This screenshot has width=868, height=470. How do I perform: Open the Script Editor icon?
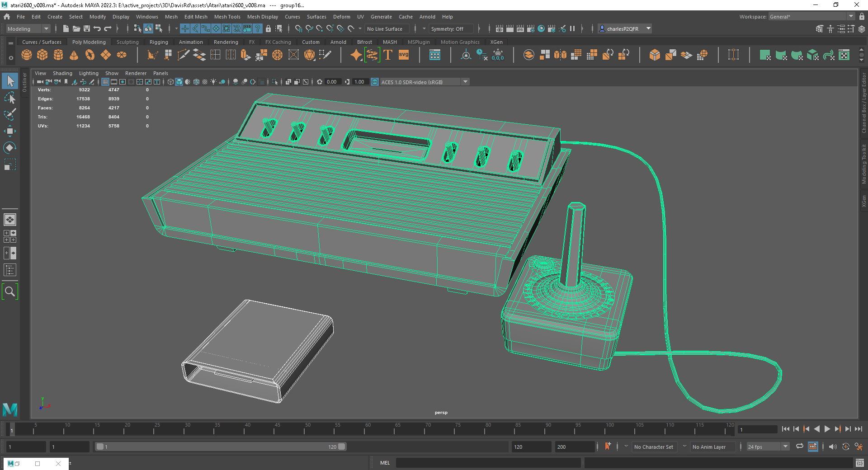click(859, 463)
